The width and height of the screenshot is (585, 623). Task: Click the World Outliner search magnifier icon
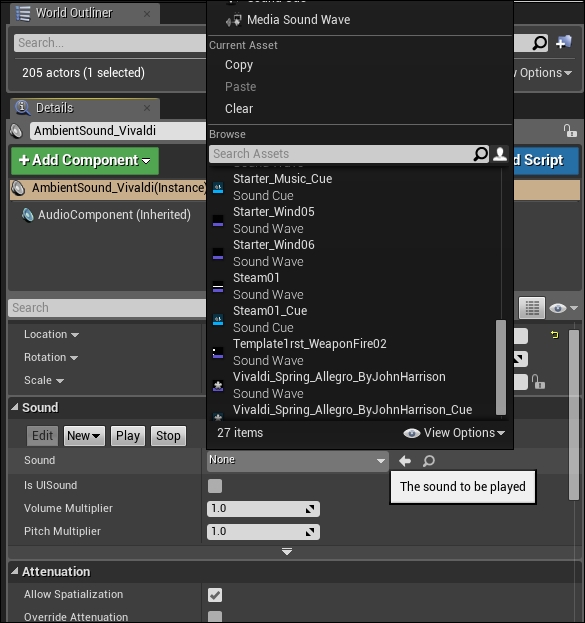(x=539, y=43)
